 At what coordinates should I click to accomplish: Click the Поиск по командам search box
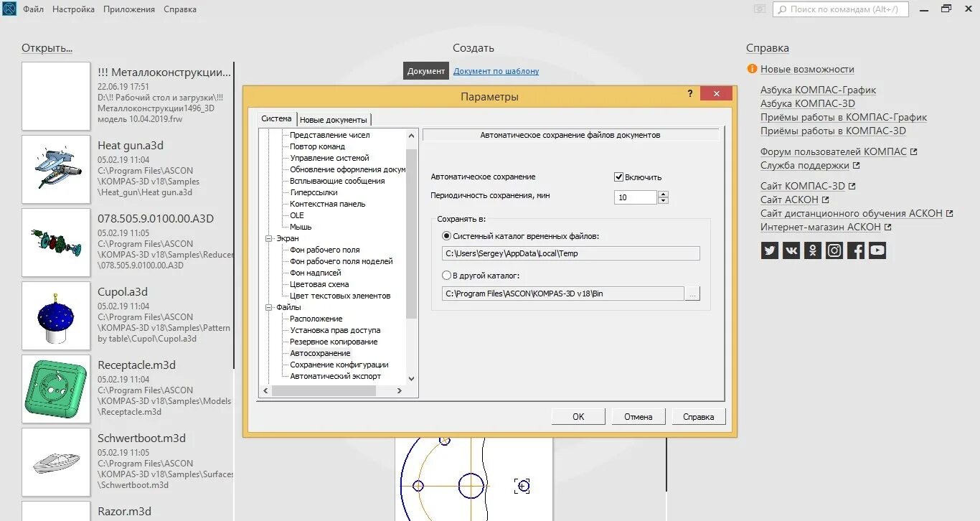(x=840, y=9)
